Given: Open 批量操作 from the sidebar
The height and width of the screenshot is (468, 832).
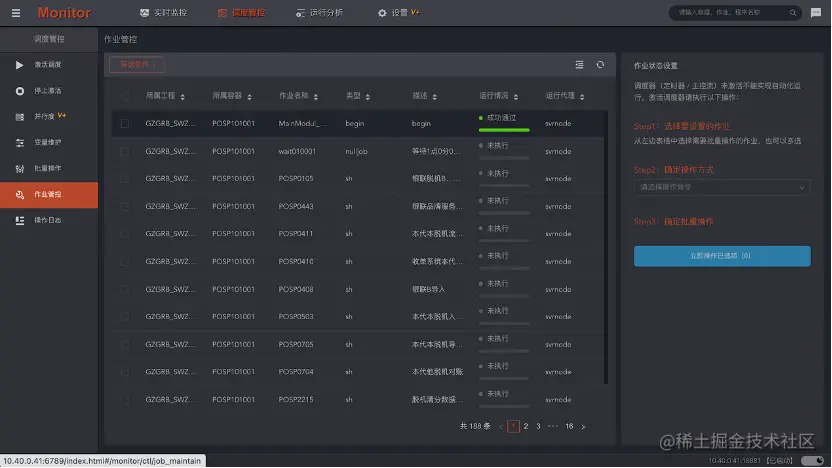Looking at the screenshot, I should pyautogui.click(x=49, y=168).
